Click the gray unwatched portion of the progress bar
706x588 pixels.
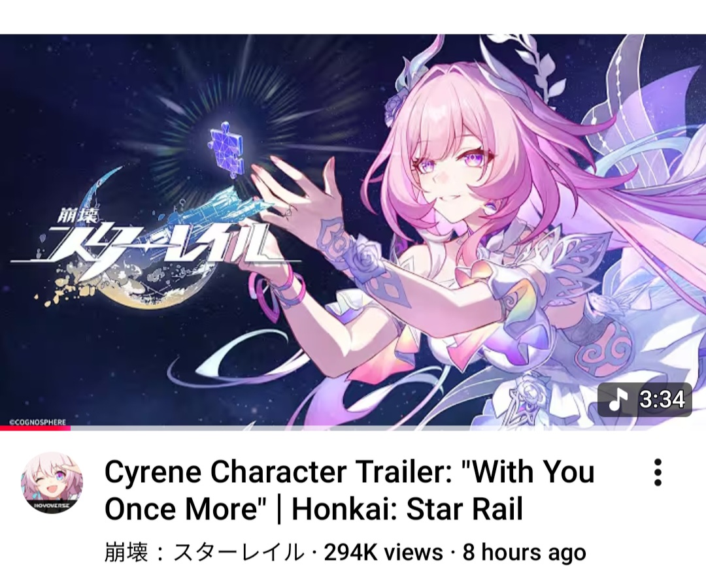[x=388, y=428]
